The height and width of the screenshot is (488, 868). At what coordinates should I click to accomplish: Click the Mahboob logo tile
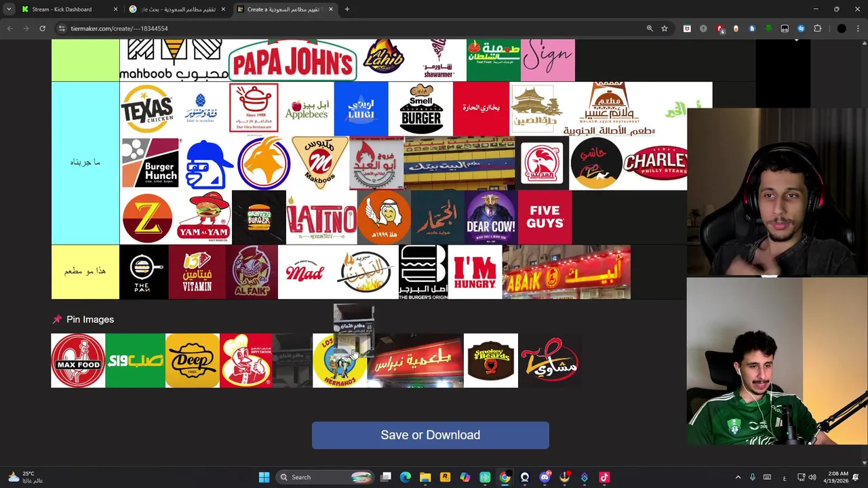click(x=174, y=60)
